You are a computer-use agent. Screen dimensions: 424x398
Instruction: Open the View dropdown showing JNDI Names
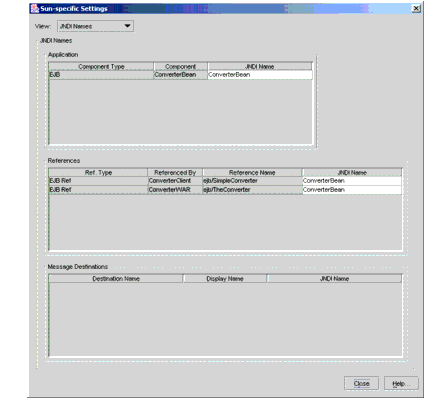(x=96, y=26)
